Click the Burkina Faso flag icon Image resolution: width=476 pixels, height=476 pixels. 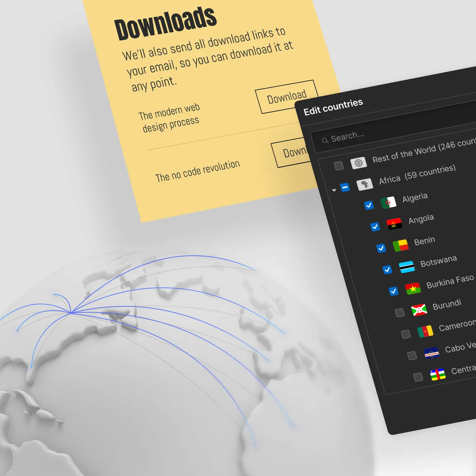413,288
